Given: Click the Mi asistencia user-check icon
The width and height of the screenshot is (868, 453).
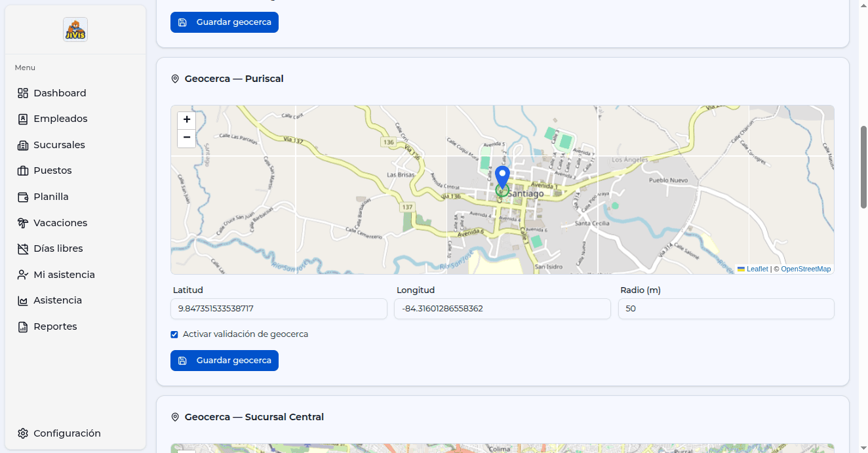Looking at the screenshot, I should (23, 275).
